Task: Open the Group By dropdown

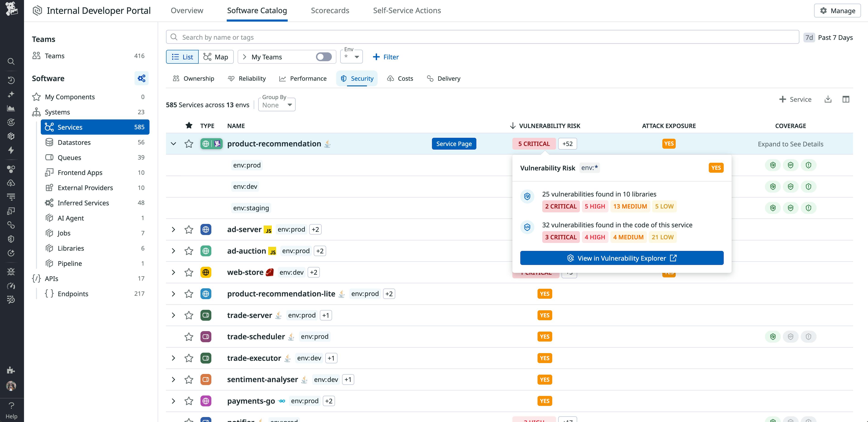Action: tap(276, 105)
